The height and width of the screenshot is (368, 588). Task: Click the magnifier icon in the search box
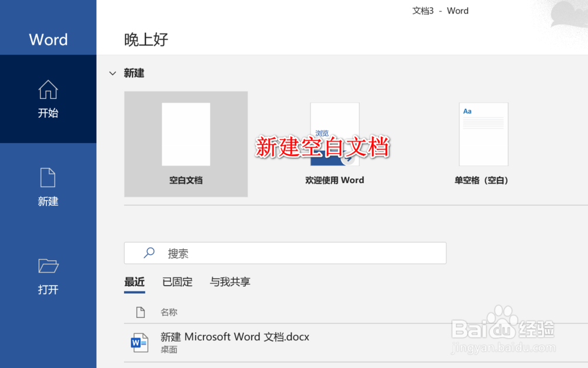149,253
